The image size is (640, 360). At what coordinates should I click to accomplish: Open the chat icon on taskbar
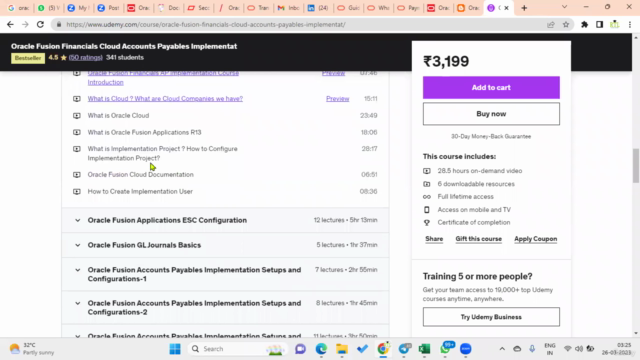[300, 349]
